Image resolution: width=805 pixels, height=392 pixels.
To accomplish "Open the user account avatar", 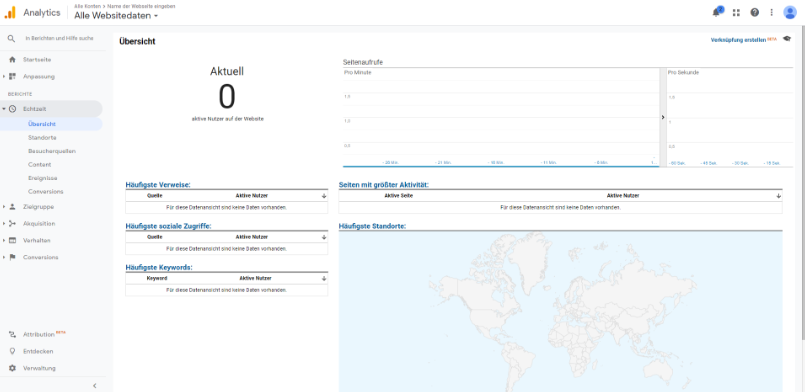I will pos(790,12).
